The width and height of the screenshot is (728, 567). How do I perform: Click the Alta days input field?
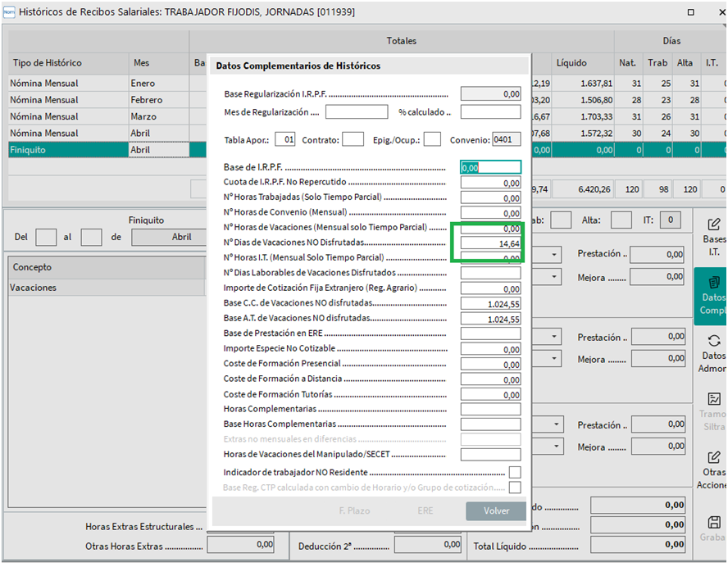click(x=621, y=220)
